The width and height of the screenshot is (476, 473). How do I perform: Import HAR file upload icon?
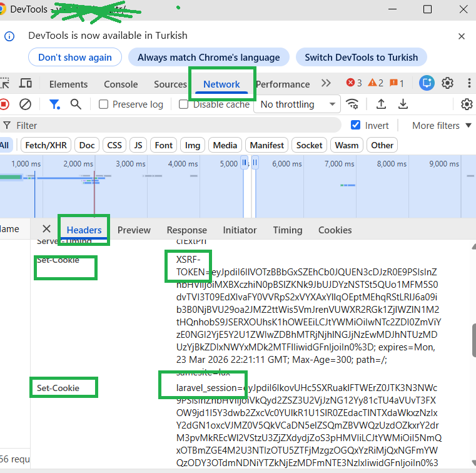point(382,104)
